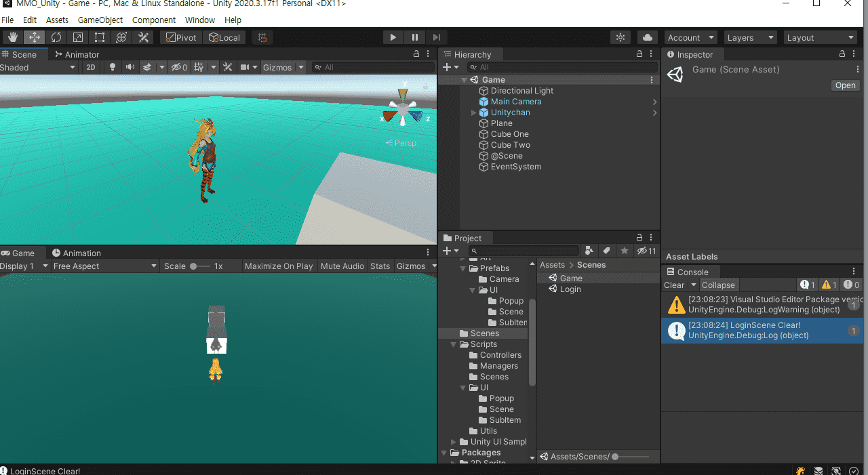
Task: Click the Game view Scale slider
Action: [x=199, y=266]
